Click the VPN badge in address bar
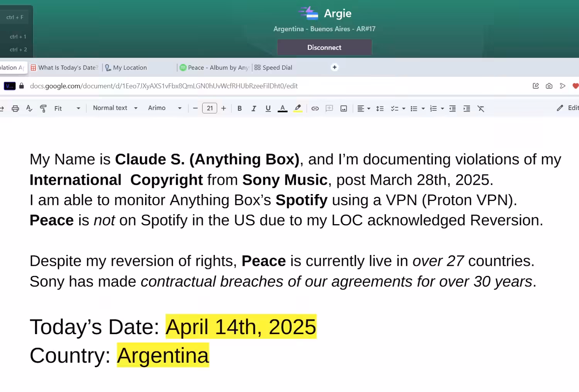The height and width of the screenshot is (392, 579). [10, 86]
